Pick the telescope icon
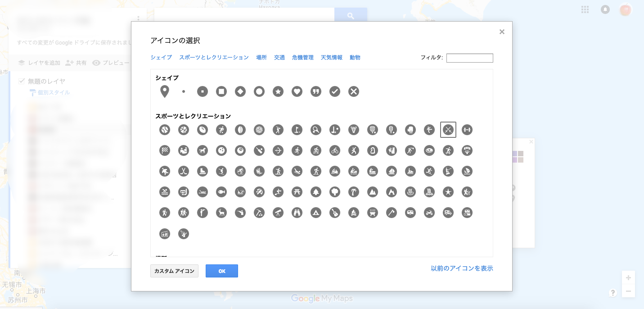644x309 pixels. (278, 213)
